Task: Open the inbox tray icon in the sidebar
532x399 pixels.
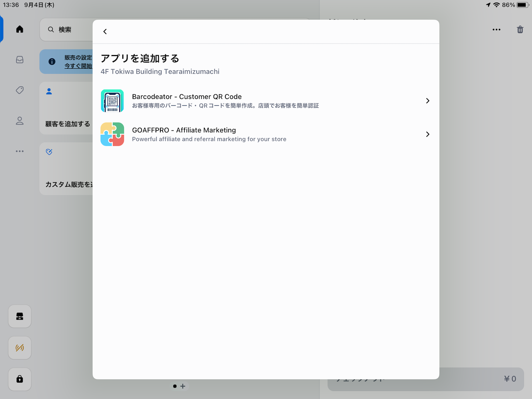Action: [20, 60]
